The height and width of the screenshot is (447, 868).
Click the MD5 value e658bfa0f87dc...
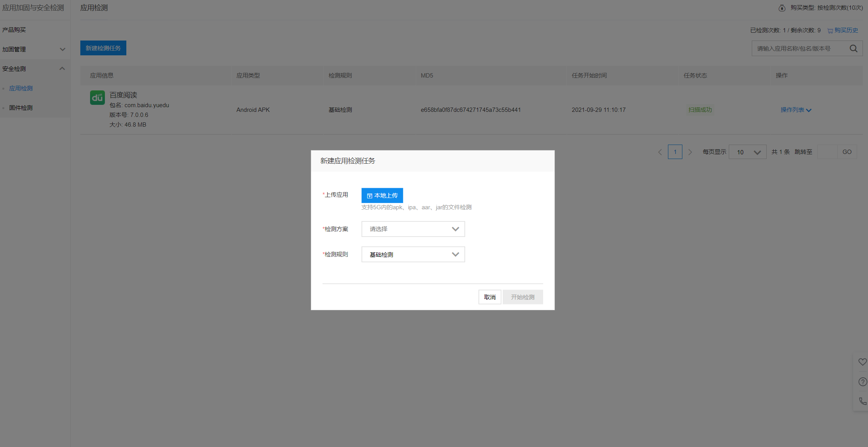[471, 110]
